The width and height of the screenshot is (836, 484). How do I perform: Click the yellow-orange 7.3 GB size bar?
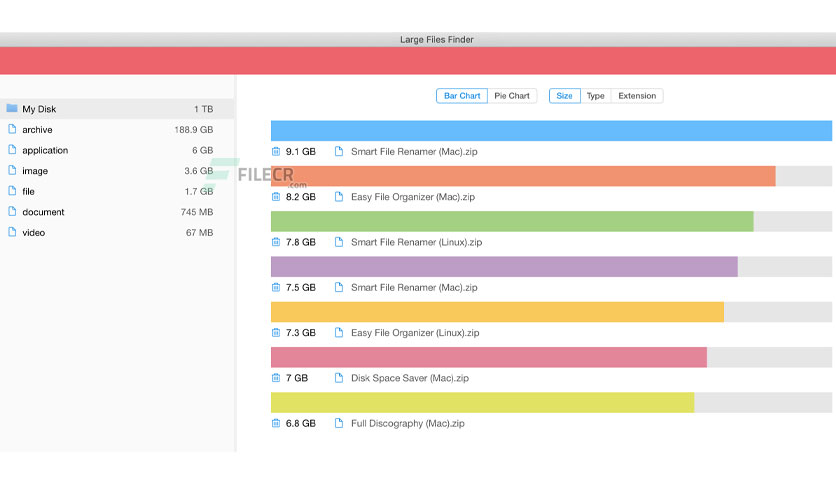pos(497,312)
